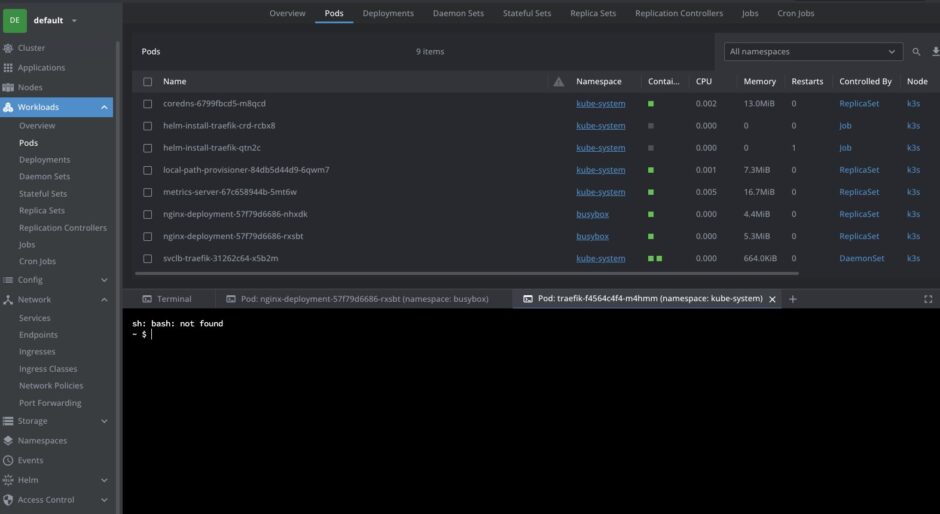940x514 pixels.
Task: Switch to the Terminal tab in dock
Action: 166,299
